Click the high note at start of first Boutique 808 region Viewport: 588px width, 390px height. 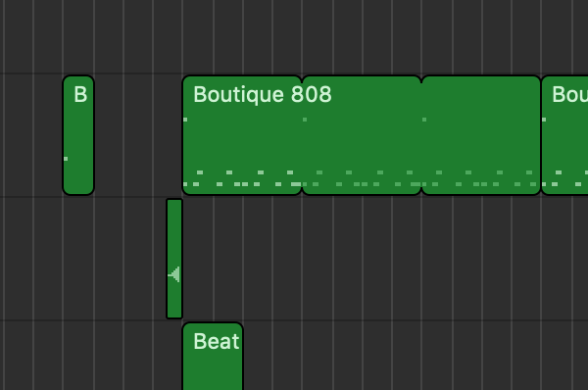[x=185, y=120]
